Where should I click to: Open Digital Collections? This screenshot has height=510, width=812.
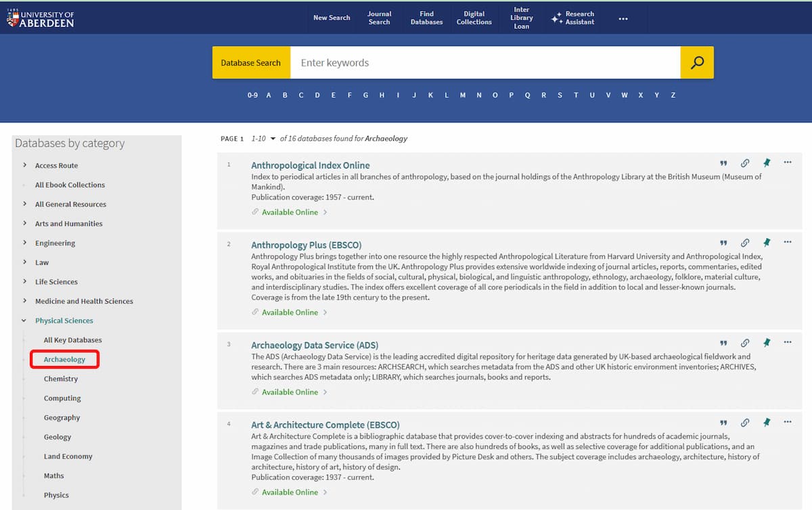point(474,18)
